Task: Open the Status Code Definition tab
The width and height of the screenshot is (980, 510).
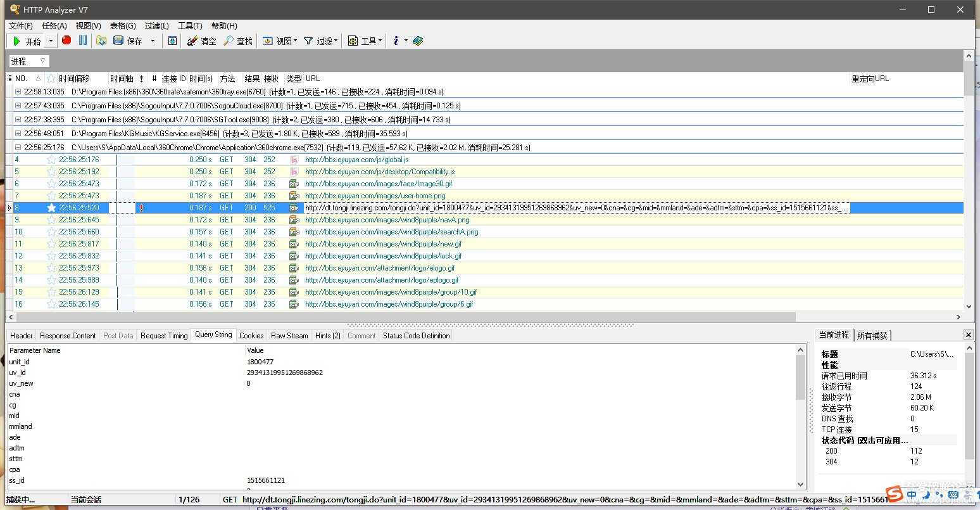Action: (x=417, y=336)
